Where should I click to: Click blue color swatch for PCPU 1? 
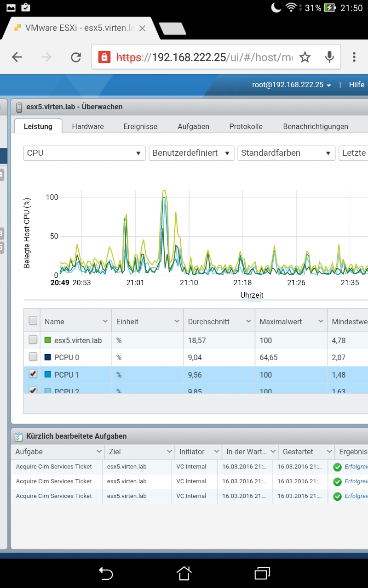pos(47,374)
